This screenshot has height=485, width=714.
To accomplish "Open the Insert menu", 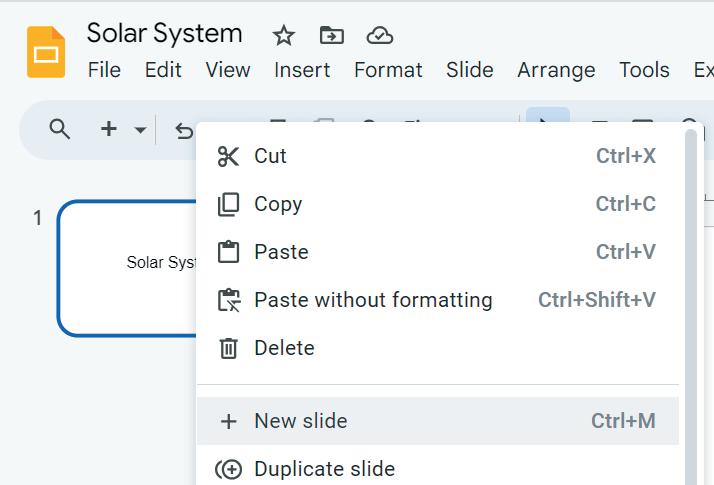I will click(x=302, y=70).
